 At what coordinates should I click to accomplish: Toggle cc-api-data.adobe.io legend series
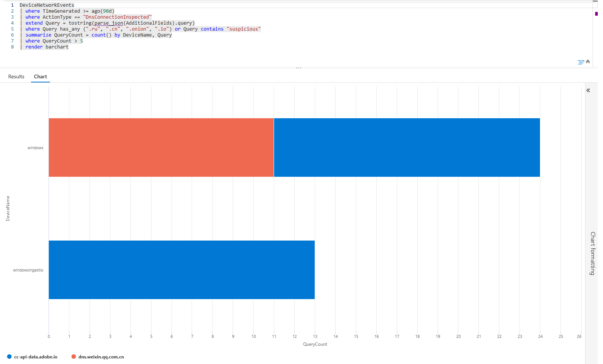click(x=35, y=357)
